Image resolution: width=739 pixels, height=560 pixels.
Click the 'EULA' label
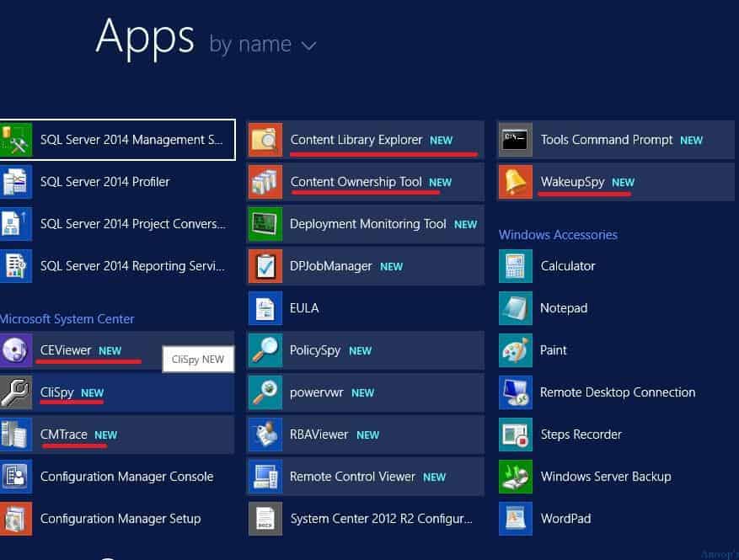click(304, 308)
